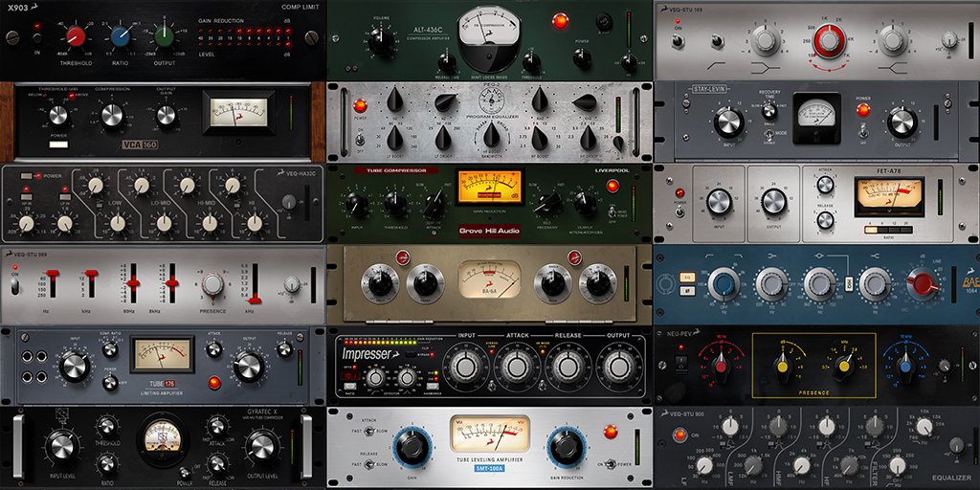The width and height of the screenshot is (980, 490).
Task: Click the RATIO button on Impresser
Action: pyautogui.click(x=350, y=386)
